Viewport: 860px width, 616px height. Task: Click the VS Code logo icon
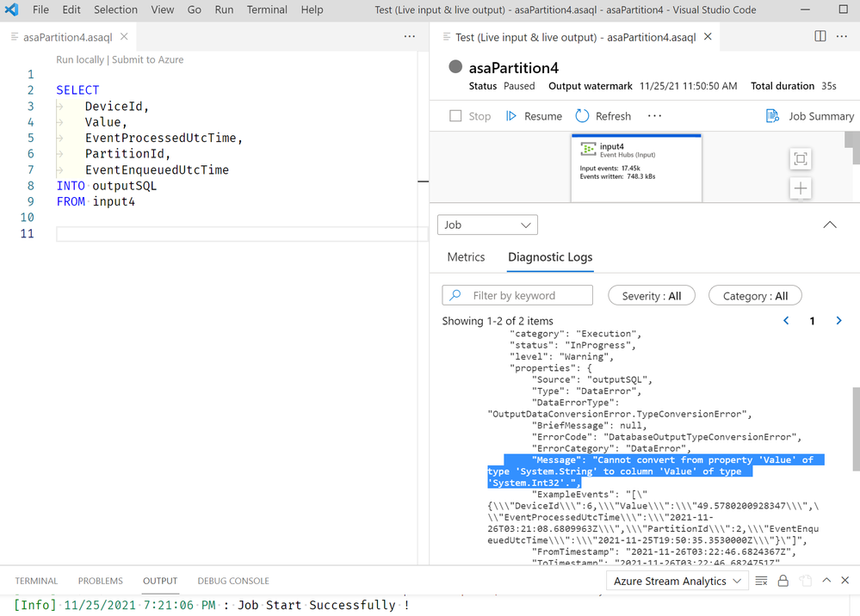pos(11,9)
